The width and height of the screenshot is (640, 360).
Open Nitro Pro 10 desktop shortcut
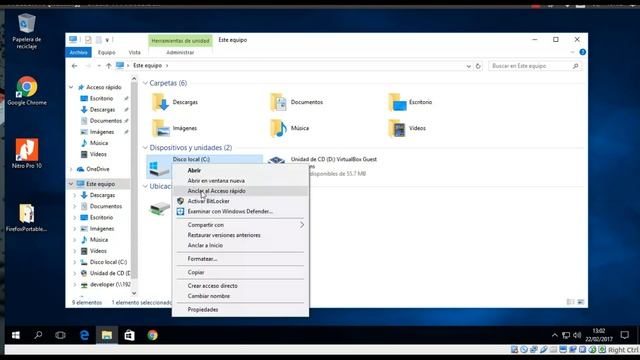(x=27, y=153)
